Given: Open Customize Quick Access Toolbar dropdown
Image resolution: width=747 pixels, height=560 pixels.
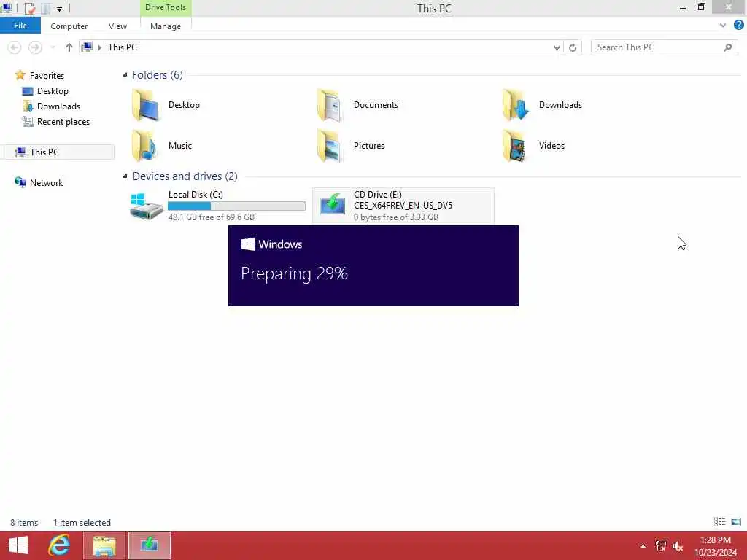Looking at the screenshot, I should pos(60,9).
